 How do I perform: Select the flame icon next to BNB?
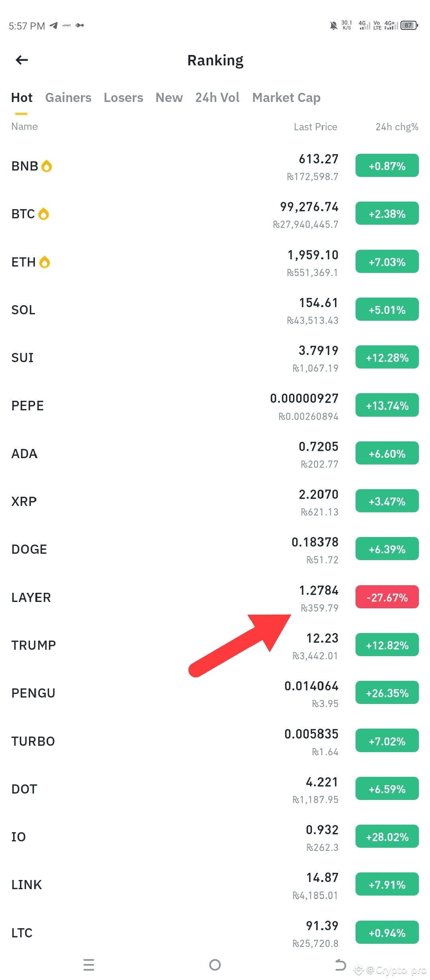47,166
